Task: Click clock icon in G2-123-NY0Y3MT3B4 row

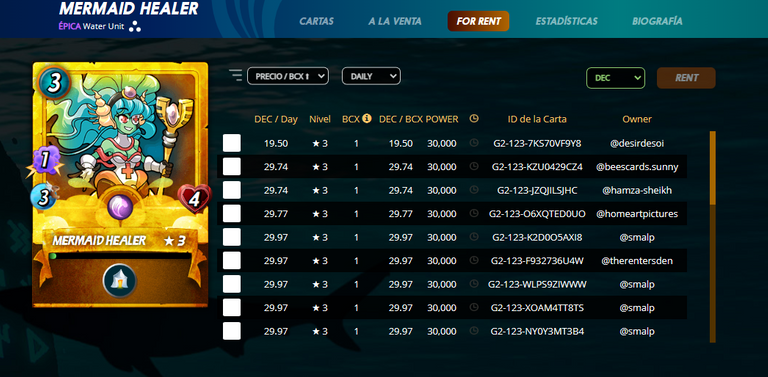Action: coord(473,331)
